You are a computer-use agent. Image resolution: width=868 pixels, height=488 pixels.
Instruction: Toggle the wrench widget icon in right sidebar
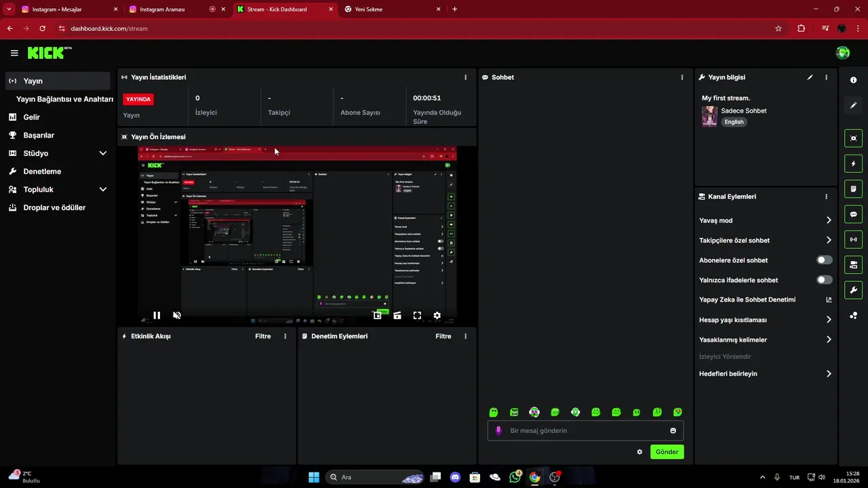[x=853, y=290]
